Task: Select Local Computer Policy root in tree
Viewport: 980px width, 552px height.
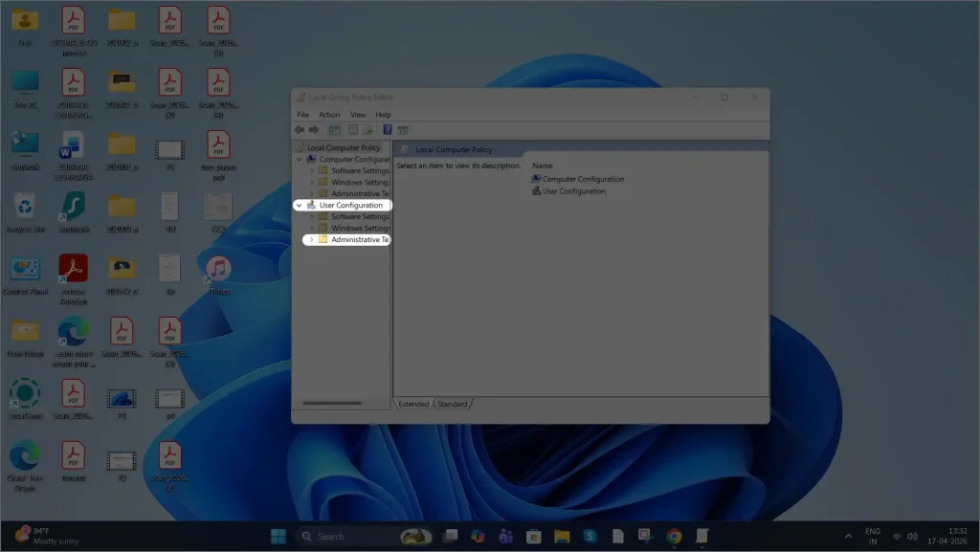Action: pyautogui.click(x=344, y=148)
